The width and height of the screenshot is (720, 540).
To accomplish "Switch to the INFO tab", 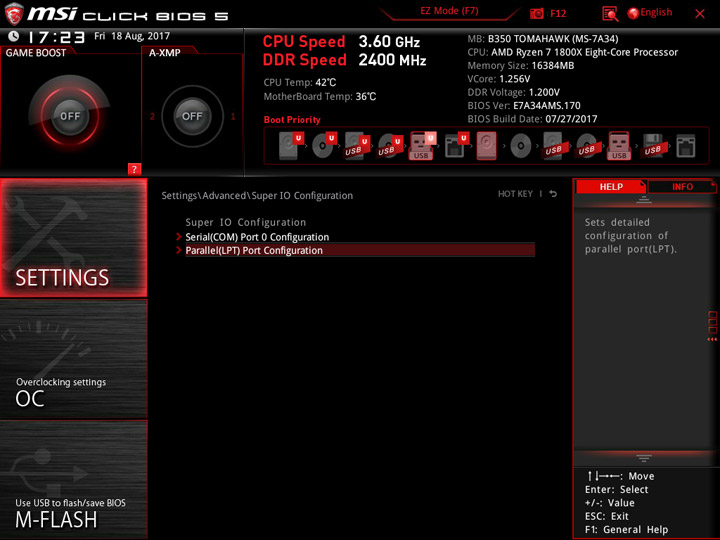I will pyautogui.click(x=682, y=186).
